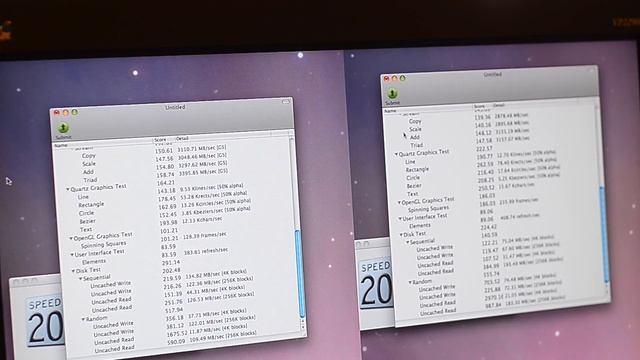Click the Name column header in the right window

(x=390, y=111)
